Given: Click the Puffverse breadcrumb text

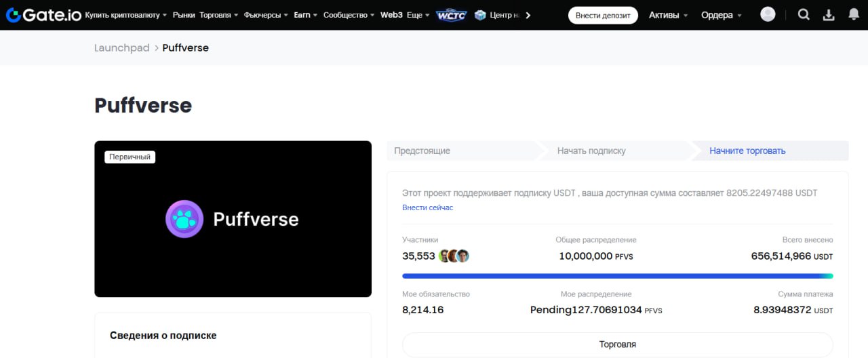Looking at the screenshot, I should [186, 47].
